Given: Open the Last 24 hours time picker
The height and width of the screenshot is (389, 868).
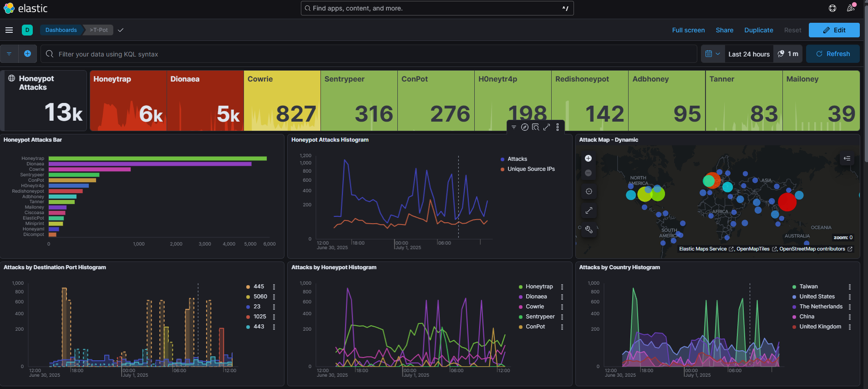Looking at the screenshot, I should coord(749,54).
